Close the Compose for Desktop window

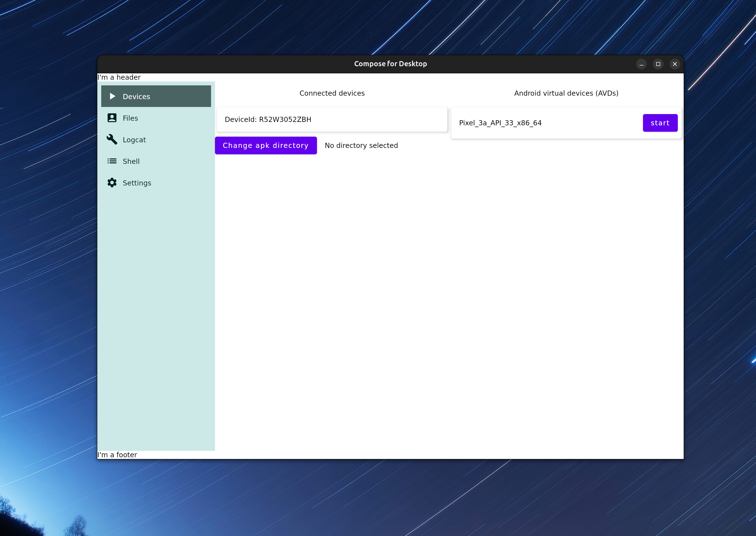click(675, 64)
